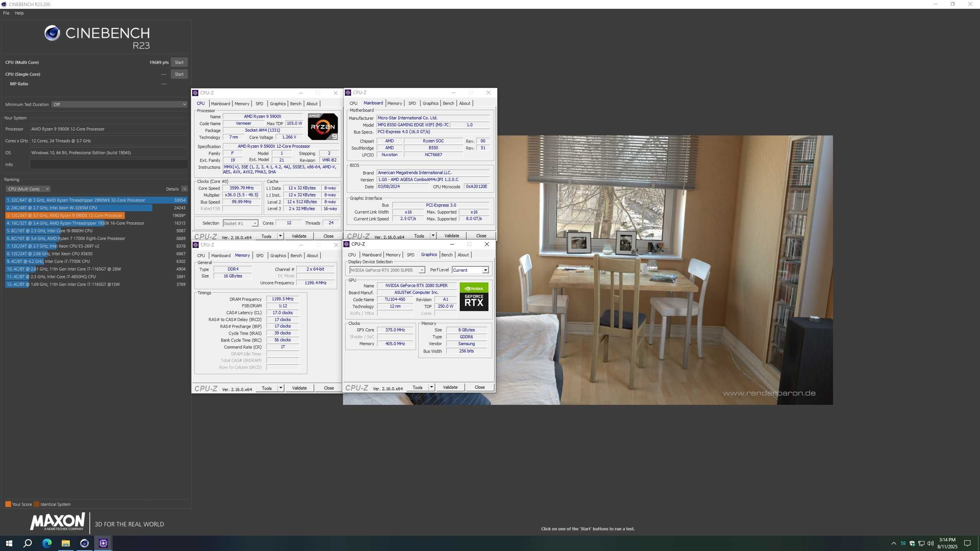Image resolution: width=980 pixels, height=551 pixels.
Task: Click the 19689 pts multi core score
Action: click(159, 62)
